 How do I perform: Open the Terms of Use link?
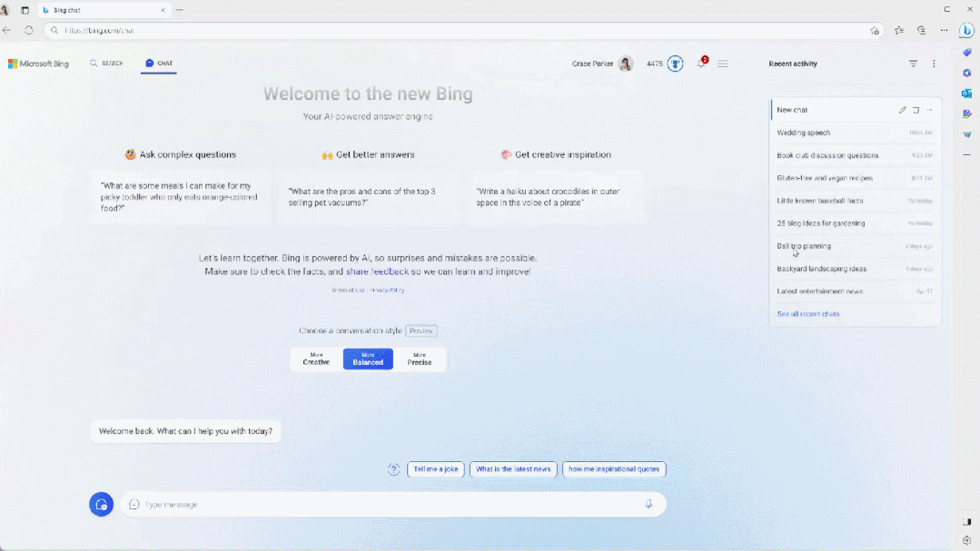pyautogui.click(x=348, y=290)
